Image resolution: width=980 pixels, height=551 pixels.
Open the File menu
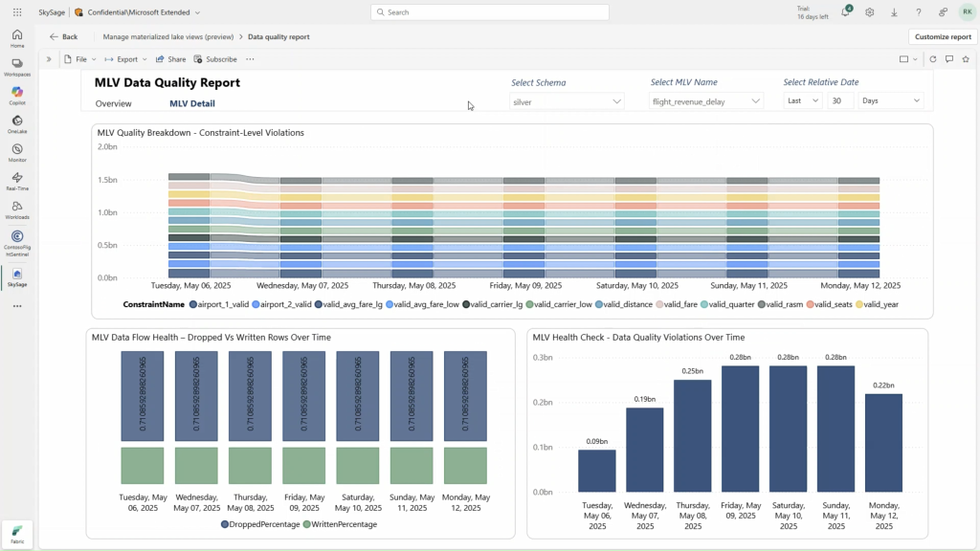click(x=80, y=58)
